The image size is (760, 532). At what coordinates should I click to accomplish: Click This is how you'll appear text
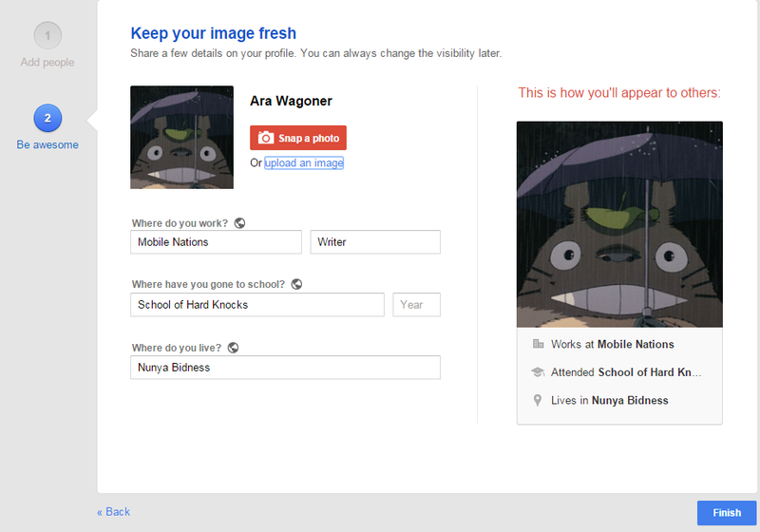pyautogui.click(x=619, y=92)
